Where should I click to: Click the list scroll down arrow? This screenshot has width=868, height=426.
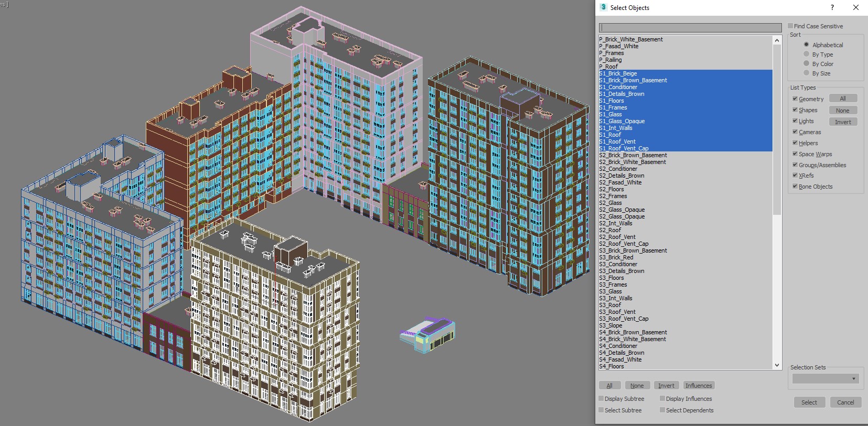[777, 365]
